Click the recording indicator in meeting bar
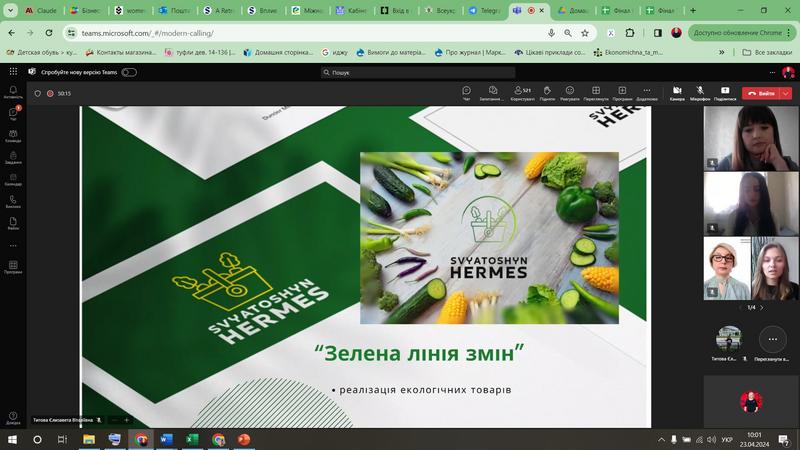The image size is (800, 450). pos(50,93)
